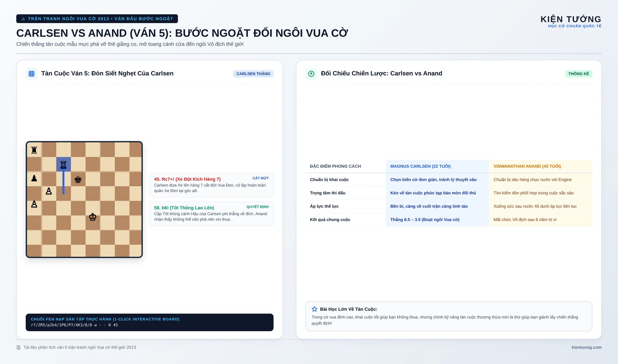This screenshot has height=364, width=618.
Task: Click the CẮT ĐỨT tag
Action: coord(261,178)
